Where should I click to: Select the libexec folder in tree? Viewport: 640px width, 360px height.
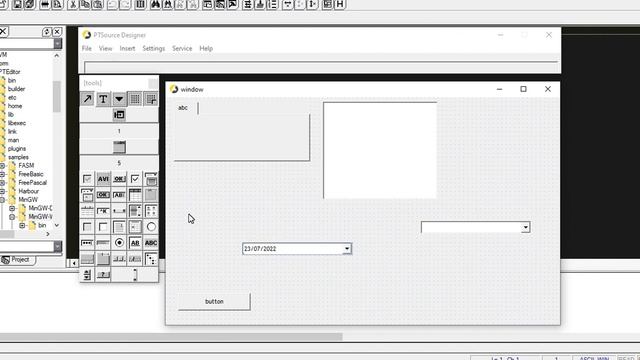17,123
